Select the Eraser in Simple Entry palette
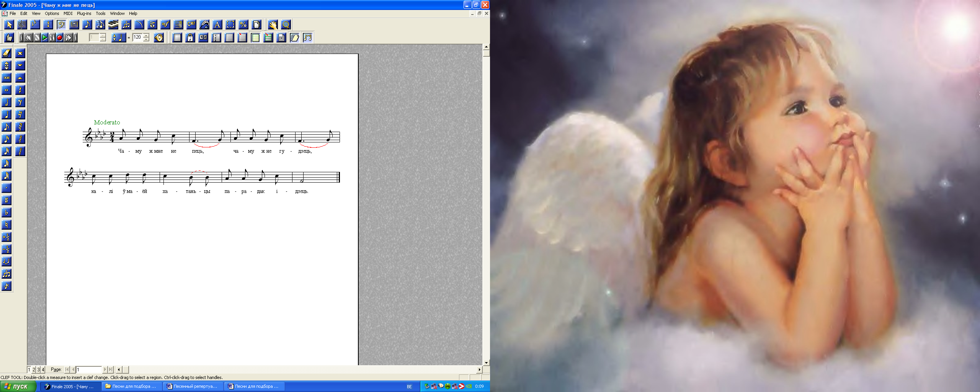 [7, 53]
